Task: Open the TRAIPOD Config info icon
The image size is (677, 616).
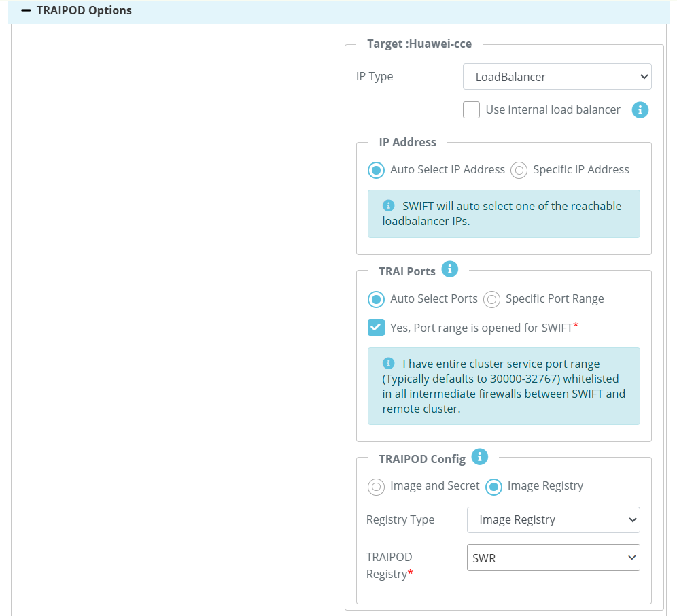Action: click(479, 457)
